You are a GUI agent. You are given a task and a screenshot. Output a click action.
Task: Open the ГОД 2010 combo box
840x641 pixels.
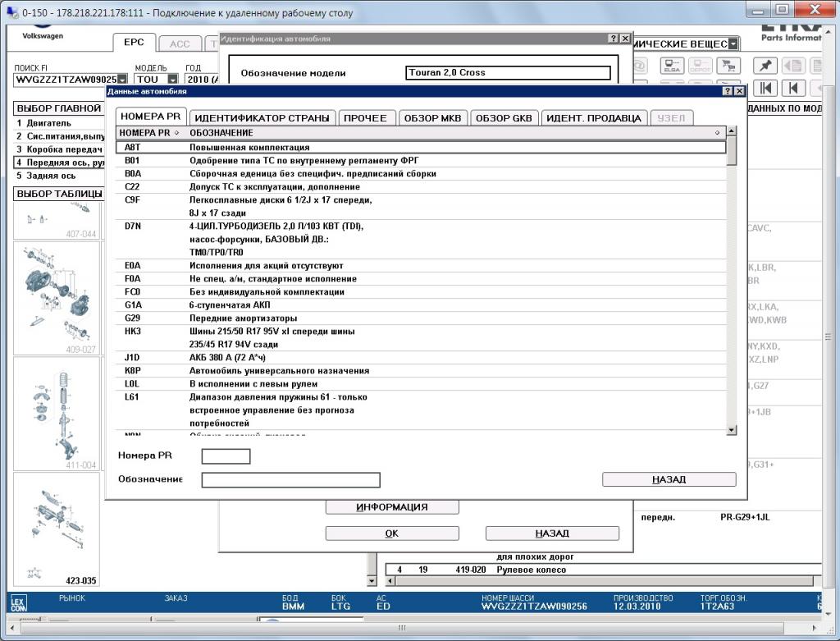pyautogui.click(x=202, y=80)
